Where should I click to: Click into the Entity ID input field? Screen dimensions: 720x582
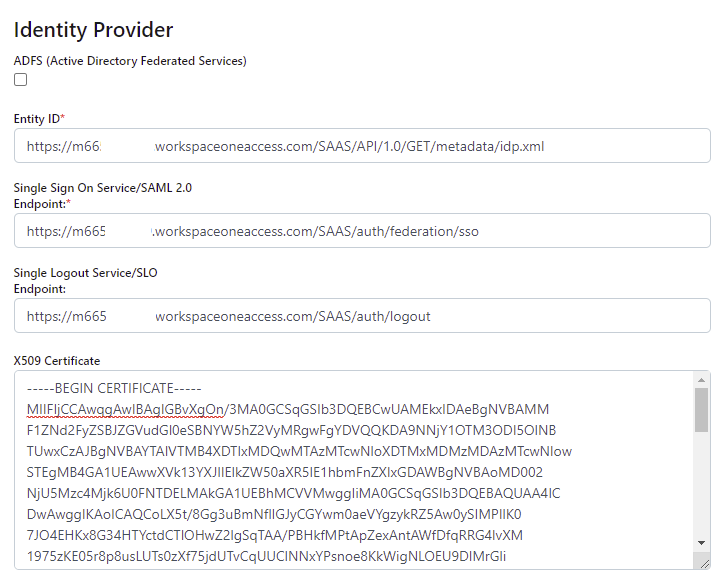(361, 146)
